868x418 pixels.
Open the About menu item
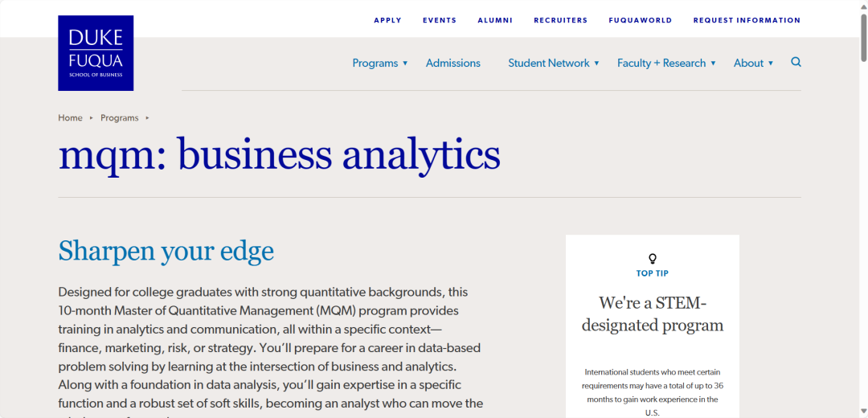pyautogui.click(x=748, y=64)
